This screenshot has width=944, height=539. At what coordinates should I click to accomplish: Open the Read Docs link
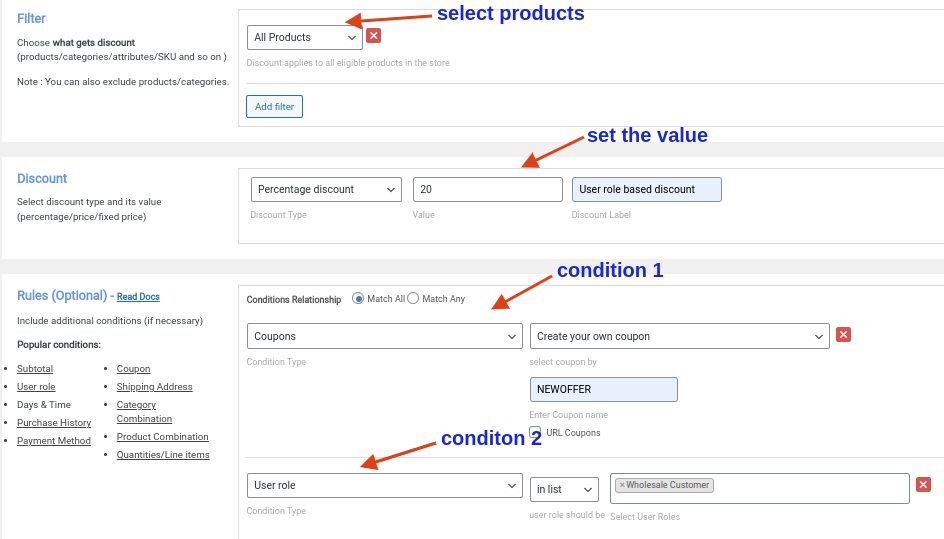tap(138, 296)
